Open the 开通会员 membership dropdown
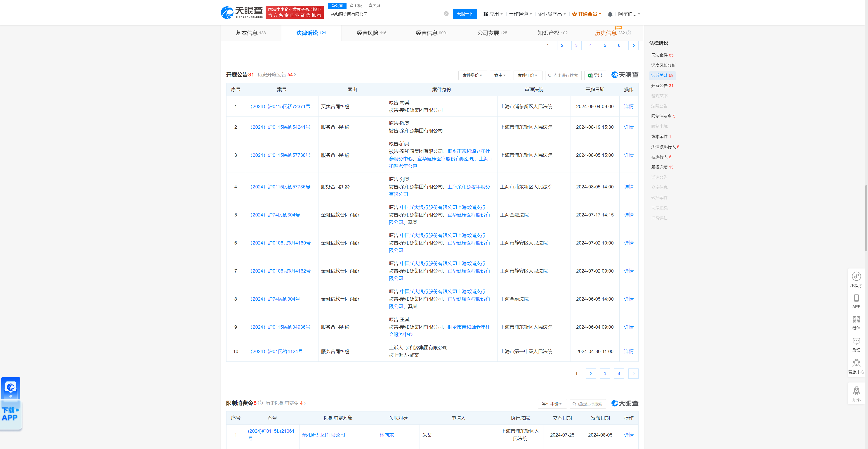The height and width of the screenshot is (449, 868). tap(587, 14)
